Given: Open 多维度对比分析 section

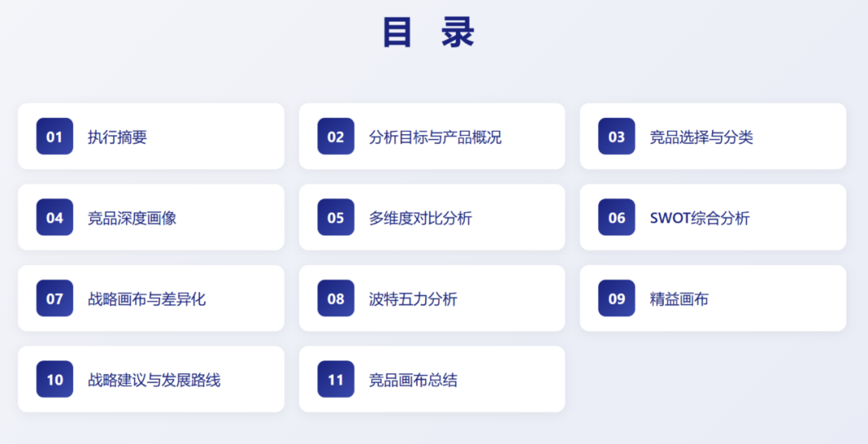Looking at the screenshot, I should tap(420, 218).
